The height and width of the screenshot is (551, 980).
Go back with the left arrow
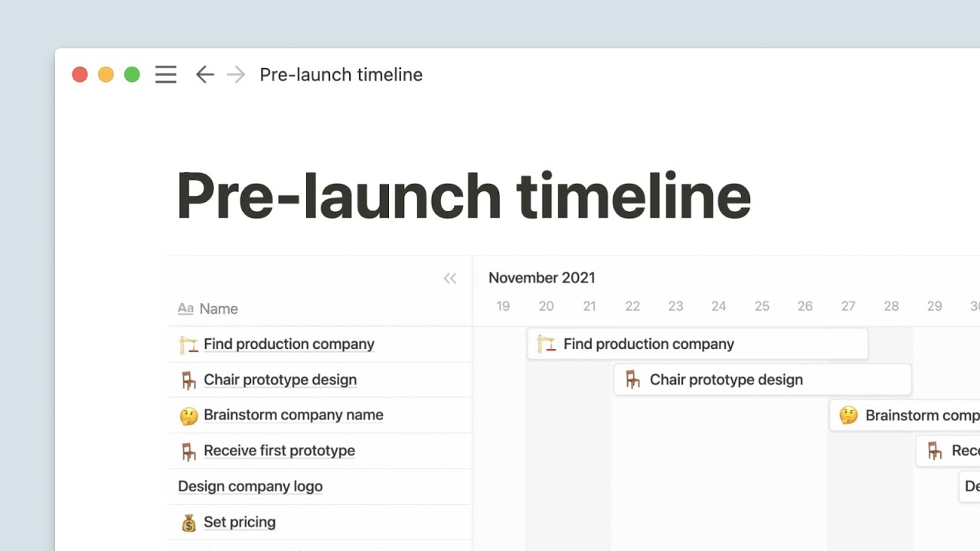coord(204,74)
